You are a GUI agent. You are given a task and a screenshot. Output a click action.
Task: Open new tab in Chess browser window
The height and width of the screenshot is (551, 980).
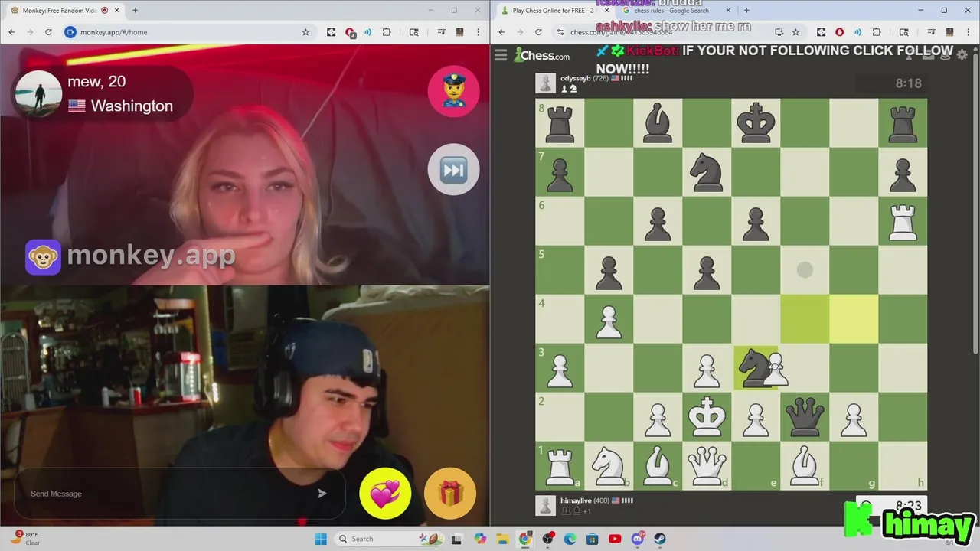click(746, 11)
